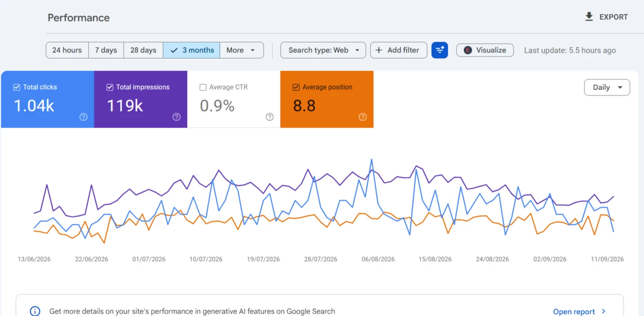Click the 19/07/2026 axis date label
The height and width of the screenshot is (316, 644).
point(263,259)
